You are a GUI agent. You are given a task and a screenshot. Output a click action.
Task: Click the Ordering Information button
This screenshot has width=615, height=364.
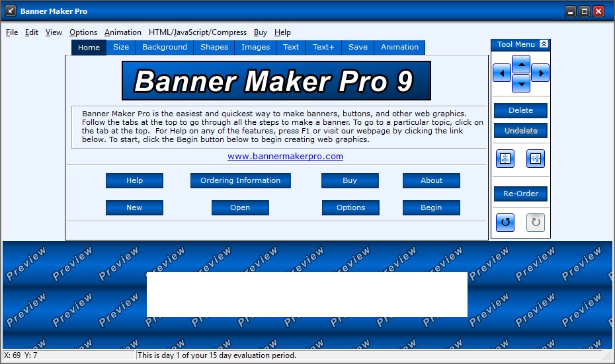coord(241,180)
